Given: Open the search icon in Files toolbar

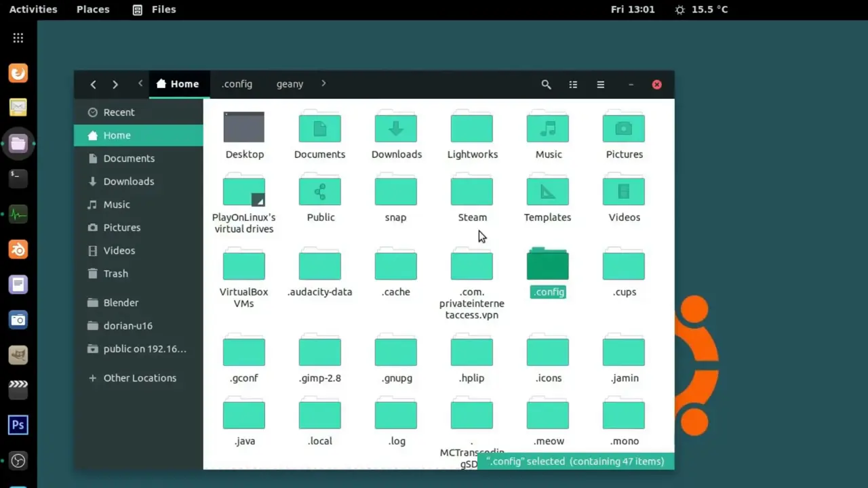Looking at the screenshot, I should pyautogui.click(x=546, y=85).
